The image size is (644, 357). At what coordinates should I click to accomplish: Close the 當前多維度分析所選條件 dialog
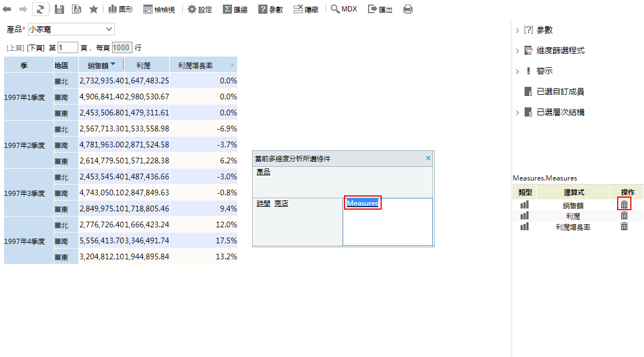(429, 158)
